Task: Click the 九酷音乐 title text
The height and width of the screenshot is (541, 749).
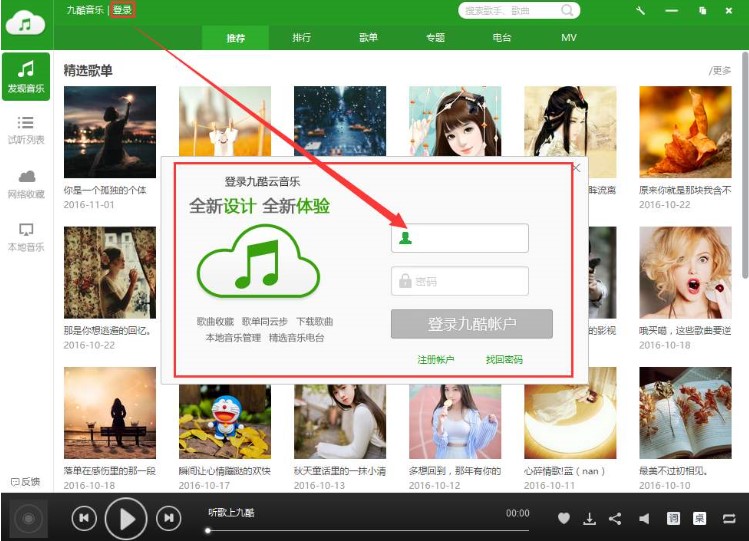Action: click(85, 10)
